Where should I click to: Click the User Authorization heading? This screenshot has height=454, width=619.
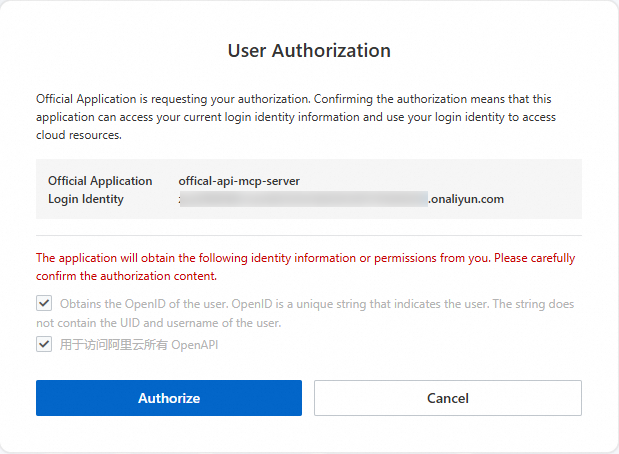[x=309, y=50]
